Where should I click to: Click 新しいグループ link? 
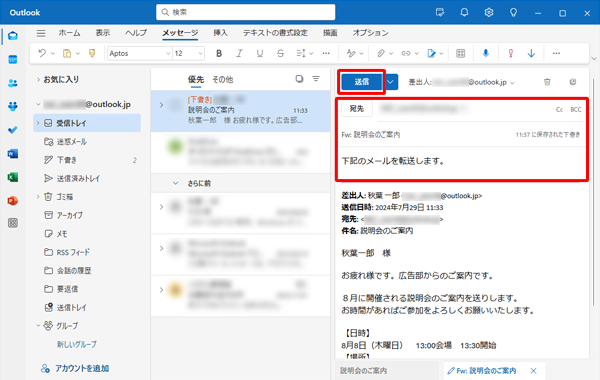[x=77, y=344]
